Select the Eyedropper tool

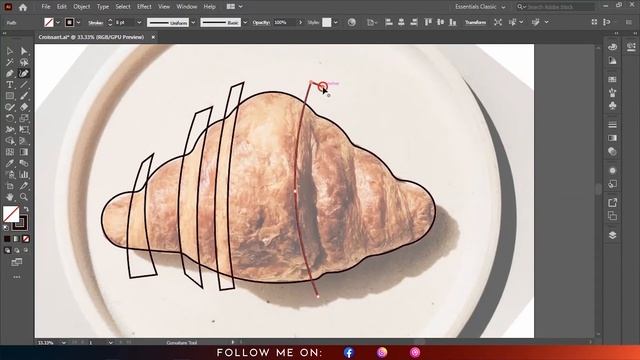tap(10, 163)
